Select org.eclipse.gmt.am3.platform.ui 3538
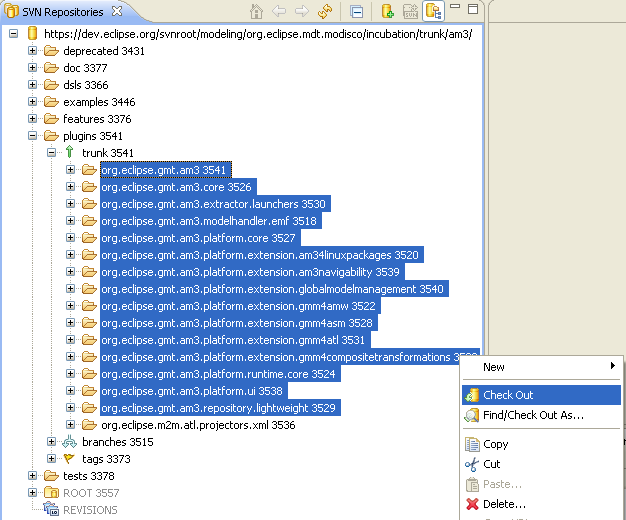Screen dimensions: 626x520 click(x=194, y=391)
